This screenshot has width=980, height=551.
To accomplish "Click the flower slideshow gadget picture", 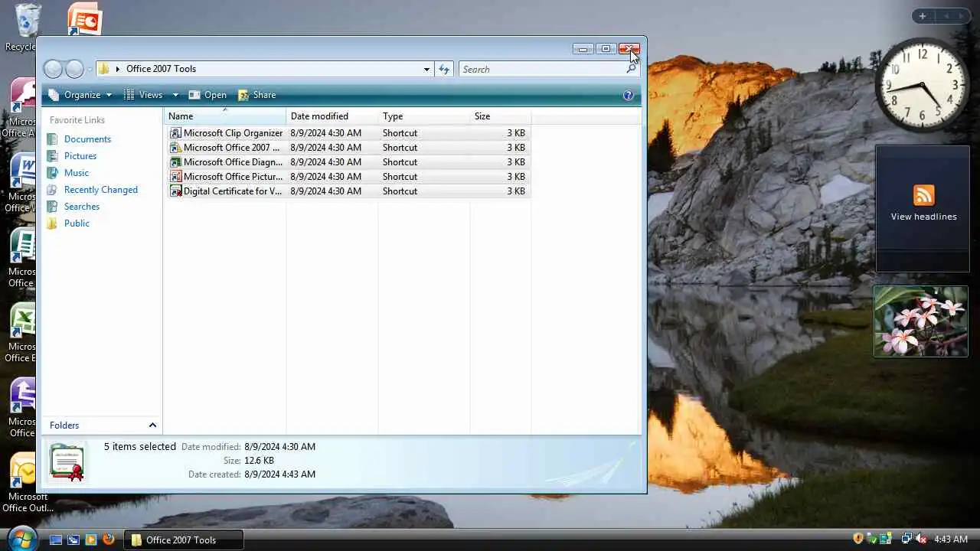I will tap(921, 321).
